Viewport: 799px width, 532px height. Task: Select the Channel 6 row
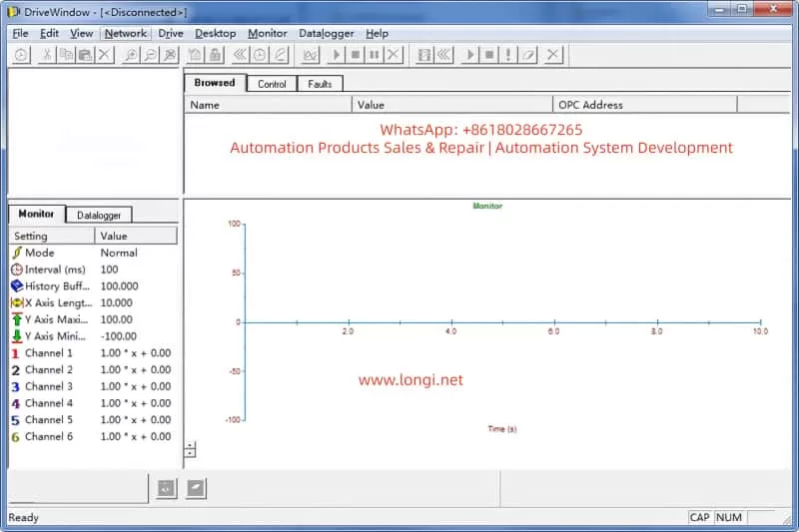pos(94,437)
